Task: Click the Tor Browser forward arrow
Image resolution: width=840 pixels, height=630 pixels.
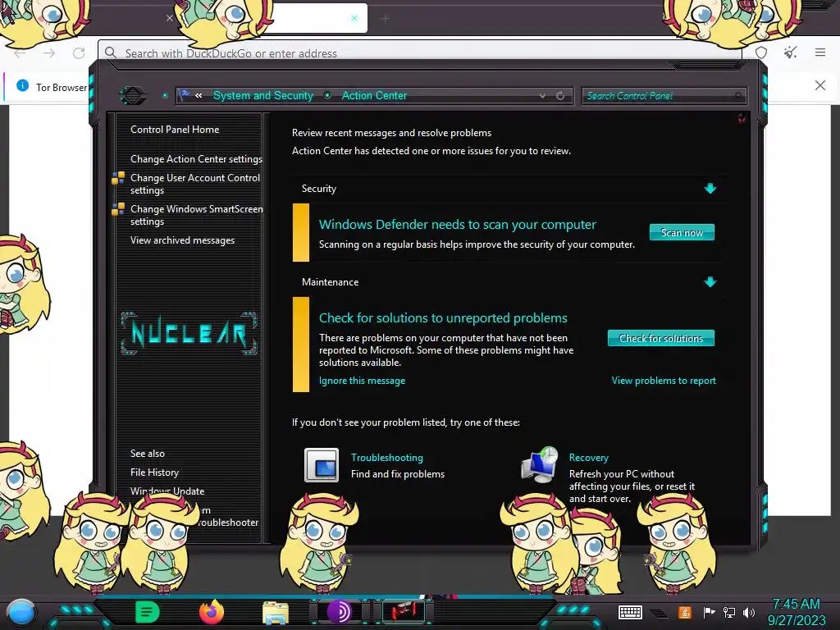Action: 48,53
